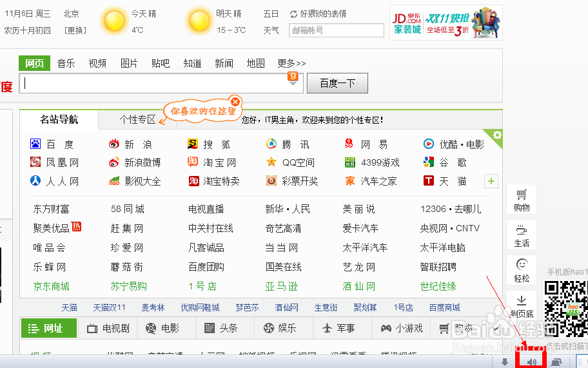
Task: Open 汽车之家 icon link
Action: (x=350, y=181)
